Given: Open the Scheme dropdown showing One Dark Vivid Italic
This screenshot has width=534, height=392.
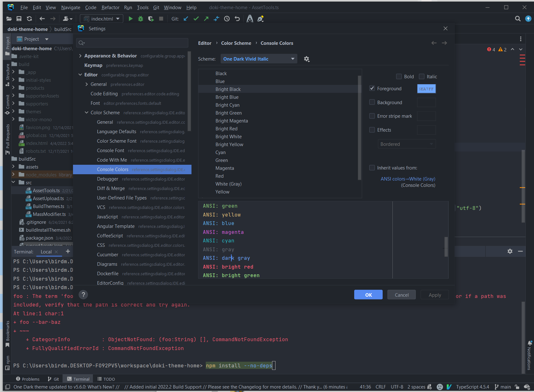Looking at the screenshot, I should point(258,59).
